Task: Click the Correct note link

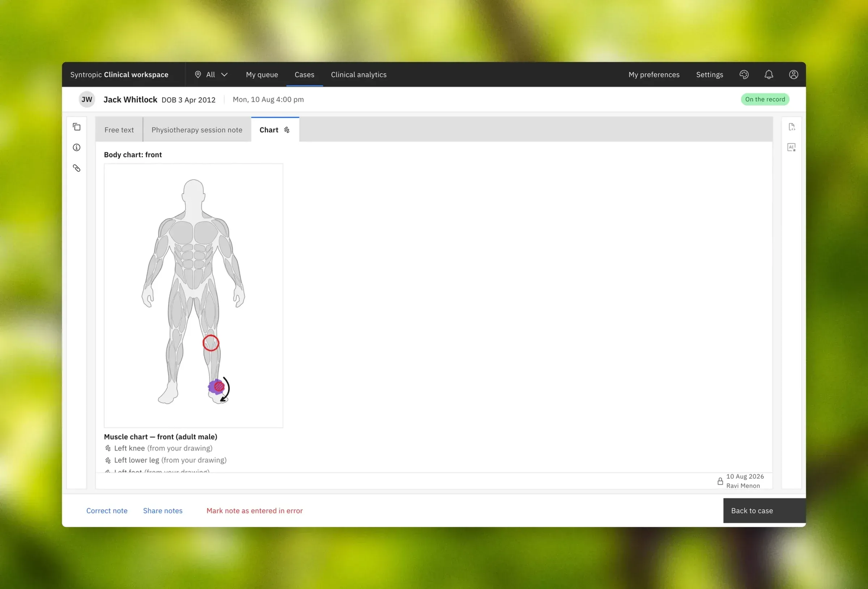Action: [x=107, y=511]
